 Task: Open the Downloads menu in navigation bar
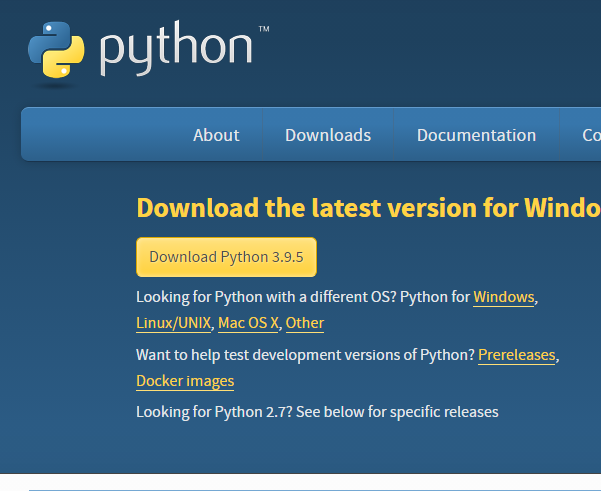coord(328,135)
